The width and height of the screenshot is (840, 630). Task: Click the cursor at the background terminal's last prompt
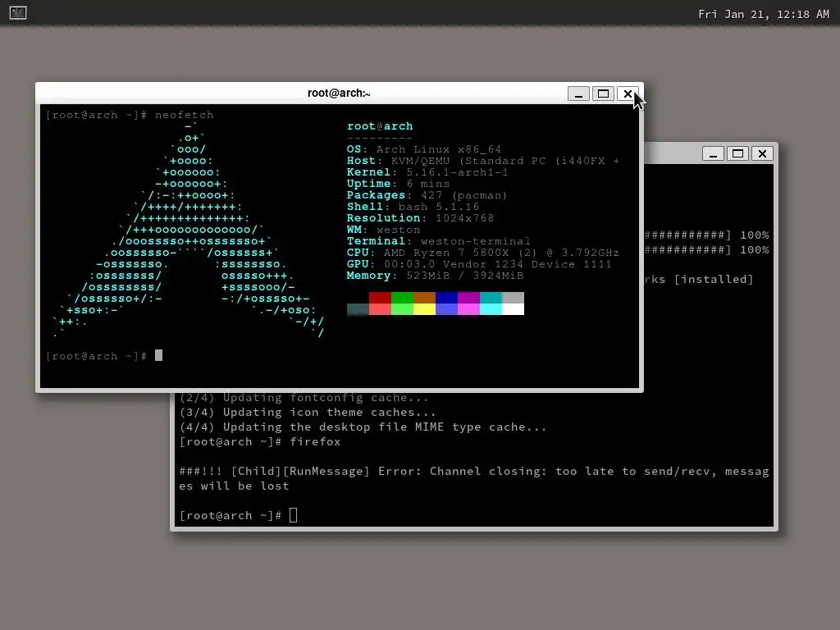point(293,515)
